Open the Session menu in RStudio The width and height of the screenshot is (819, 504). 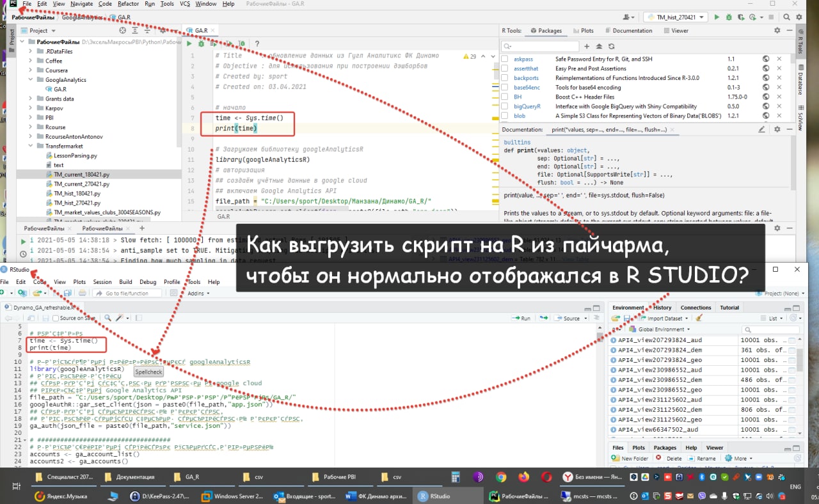(102, 281)
